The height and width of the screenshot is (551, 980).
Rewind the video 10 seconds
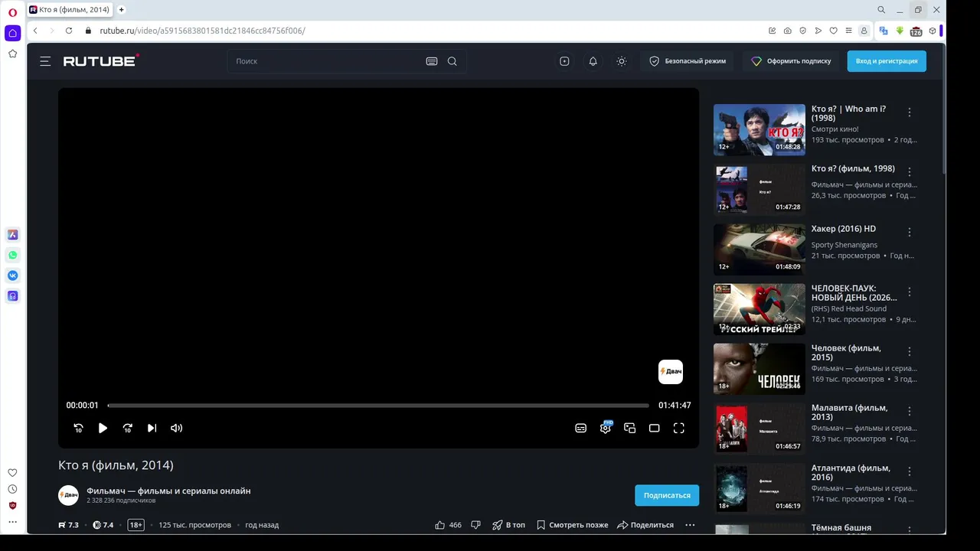point(78,428)
